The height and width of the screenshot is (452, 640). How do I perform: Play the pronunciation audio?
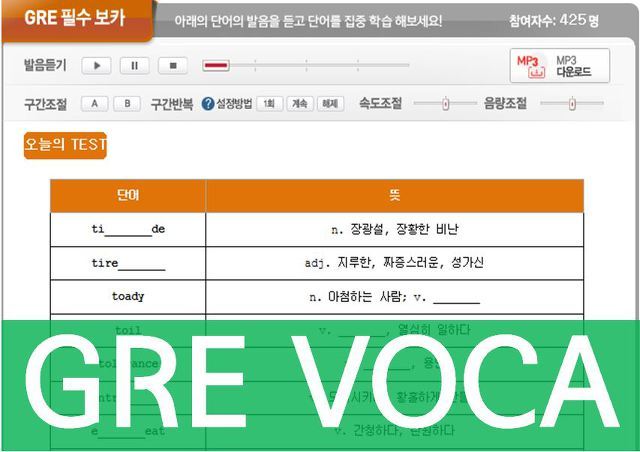pos(96,65)
